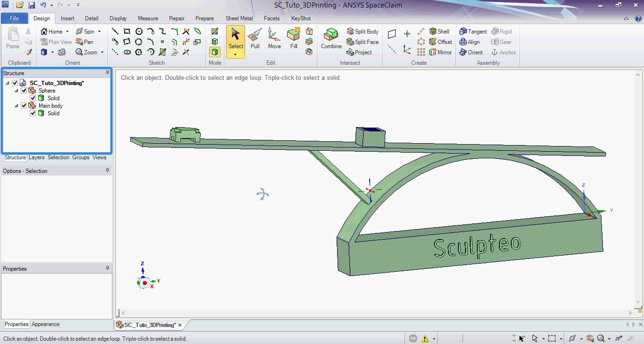The image size is (644, 344).
Task: Collapse the Sphere tree node
Action: [17, 91]
